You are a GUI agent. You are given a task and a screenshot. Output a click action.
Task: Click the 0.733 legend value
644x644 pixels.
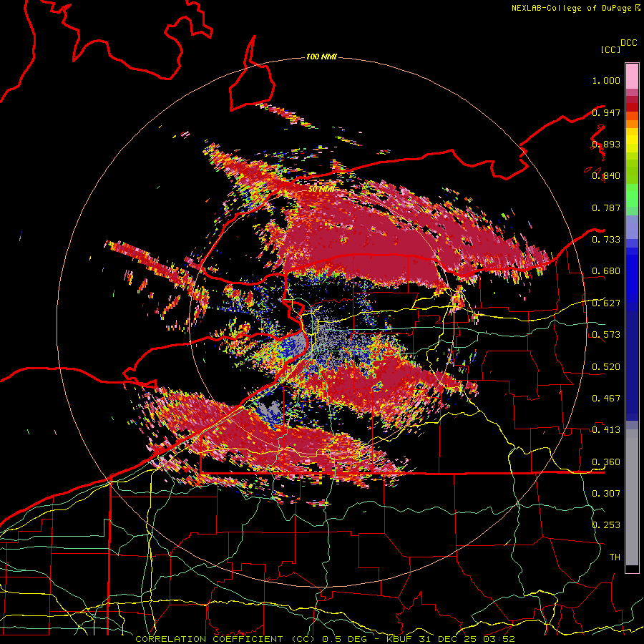pyautogui.click(x=606, y=240)
